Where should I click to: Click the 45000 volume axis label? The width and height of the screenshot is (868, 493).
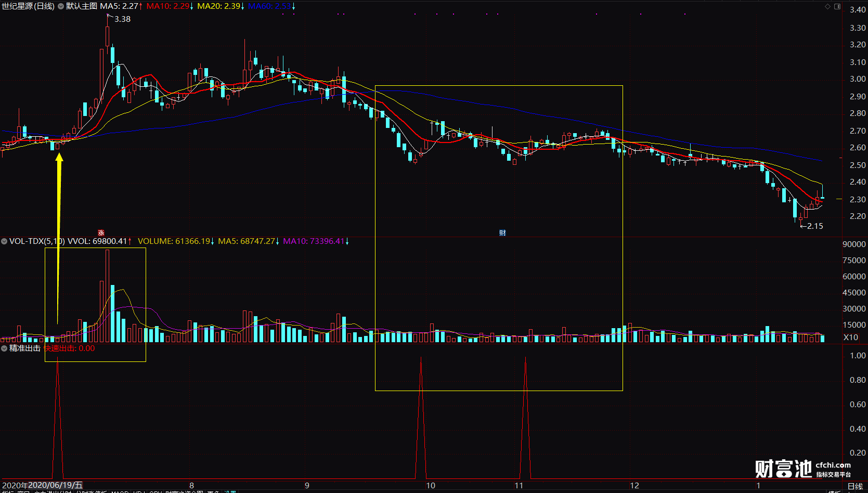(x=854, y=293)
